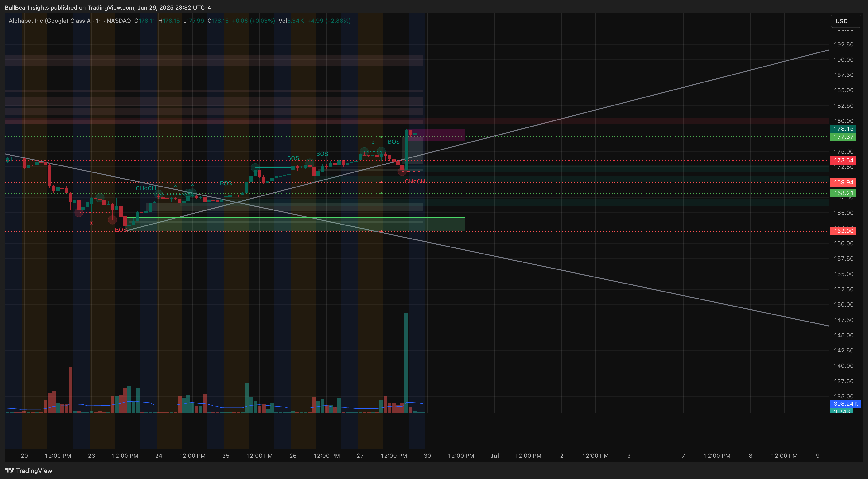The height and width of the screenshot is (479, 868).
Task: Click the red CHoCH label near June 27 close
Action: click(x=414, y=182)
